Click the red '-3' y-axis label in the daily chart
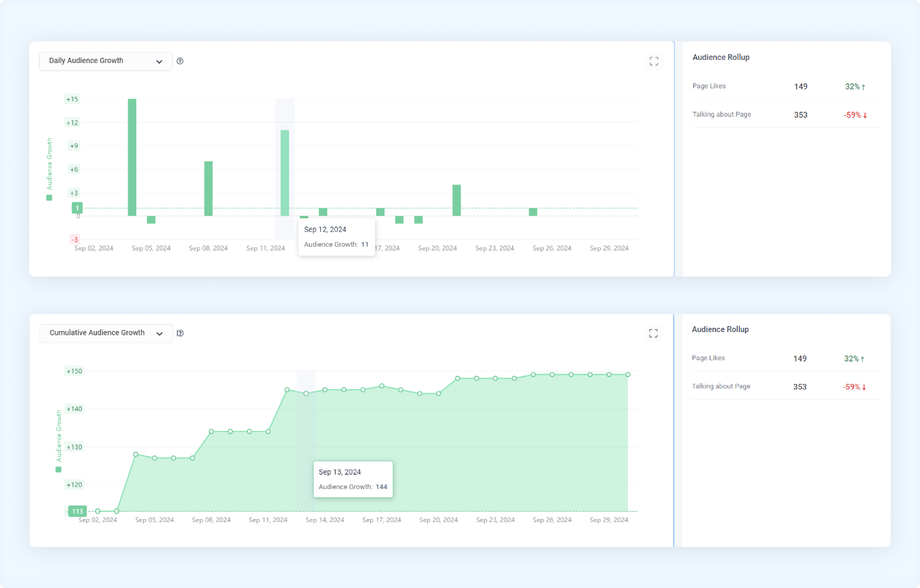Image resolution: width=920 pixels, height=588 pixels. tap(75, 239)
